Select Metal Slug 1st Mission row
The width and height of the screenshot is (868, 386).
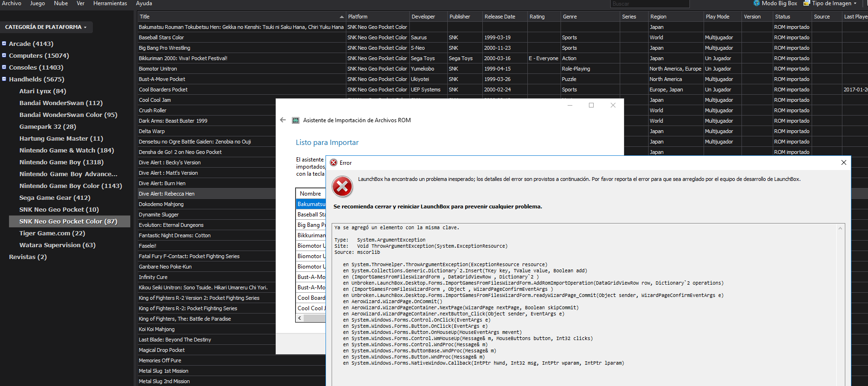[x=231, y=371]
